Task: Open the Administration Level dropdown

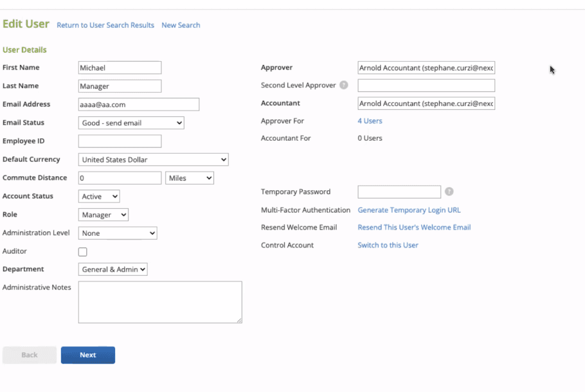Action: 118,233
